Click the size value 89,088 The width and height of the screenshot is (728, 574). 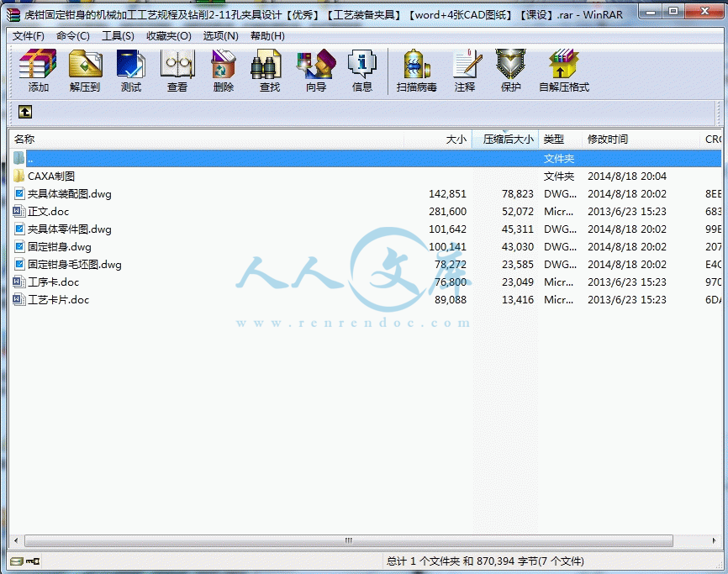(451, 299)
